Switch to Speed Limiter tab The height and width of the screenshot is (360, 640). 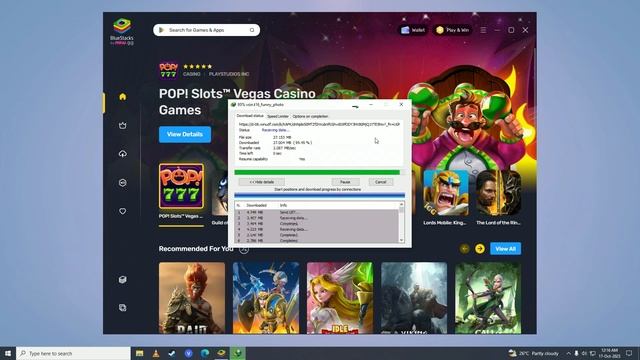pos(278,116)
